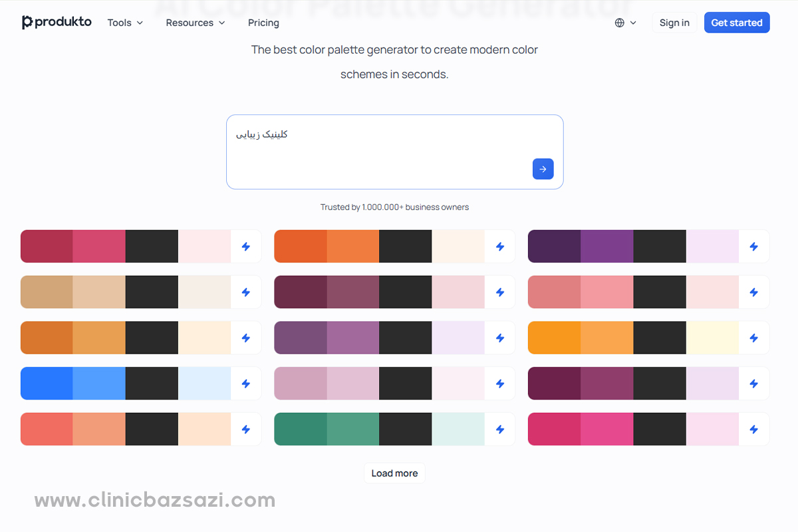This screenshot has width=798, height=532.
Task: Click lightning icon on dark purple palette
Action: tap(753, 247)
